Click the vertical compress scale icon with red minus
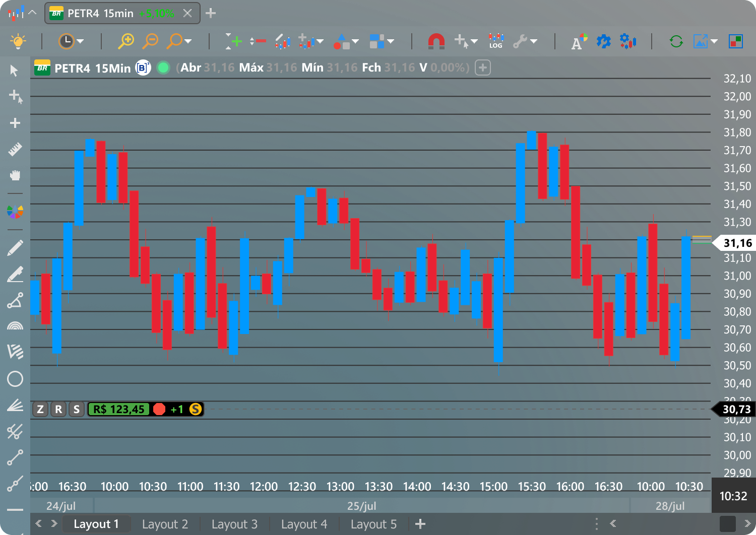756x535 pixels. (258, 41)
